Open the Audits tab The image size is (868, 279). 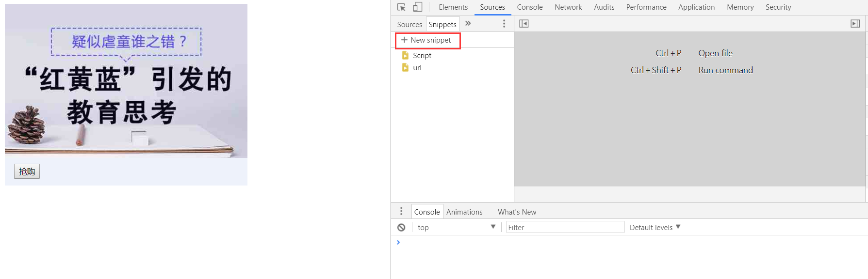pyautogui.click(x=604, y=7)
